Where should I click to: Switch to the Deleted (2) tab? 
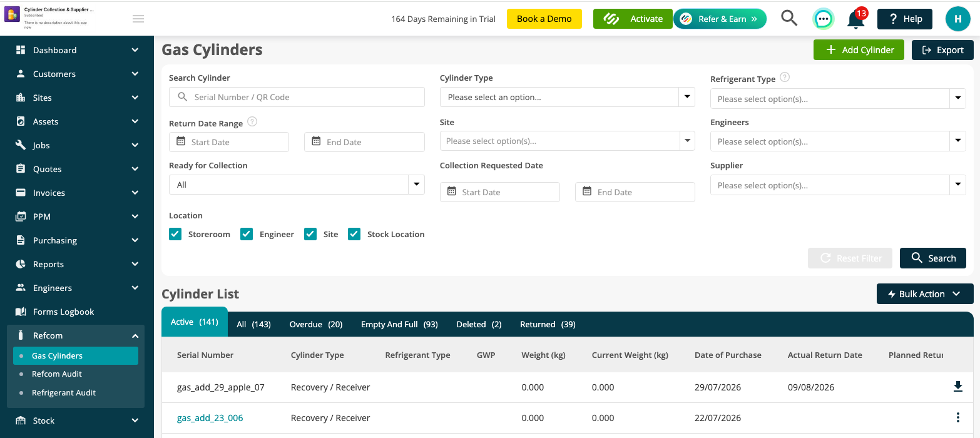479,324
